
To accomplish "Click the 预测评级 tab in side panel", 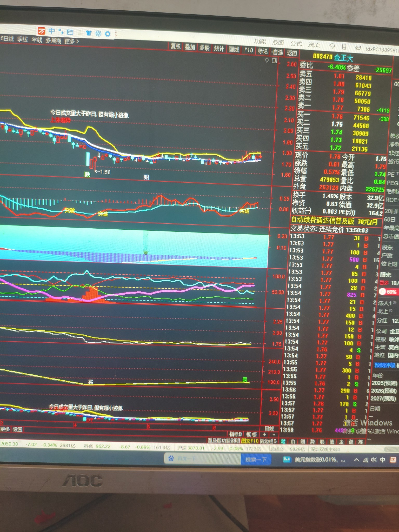I will (x=385, y=365).
